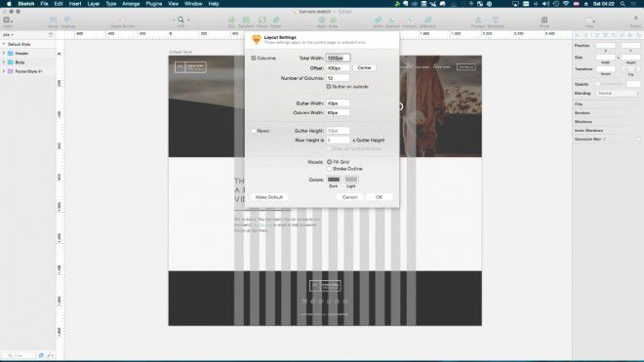The height and width of the screenshot is (362, 644).
Task: Click the Sketch diamond icon in Layout Settings
Action: 257,39
